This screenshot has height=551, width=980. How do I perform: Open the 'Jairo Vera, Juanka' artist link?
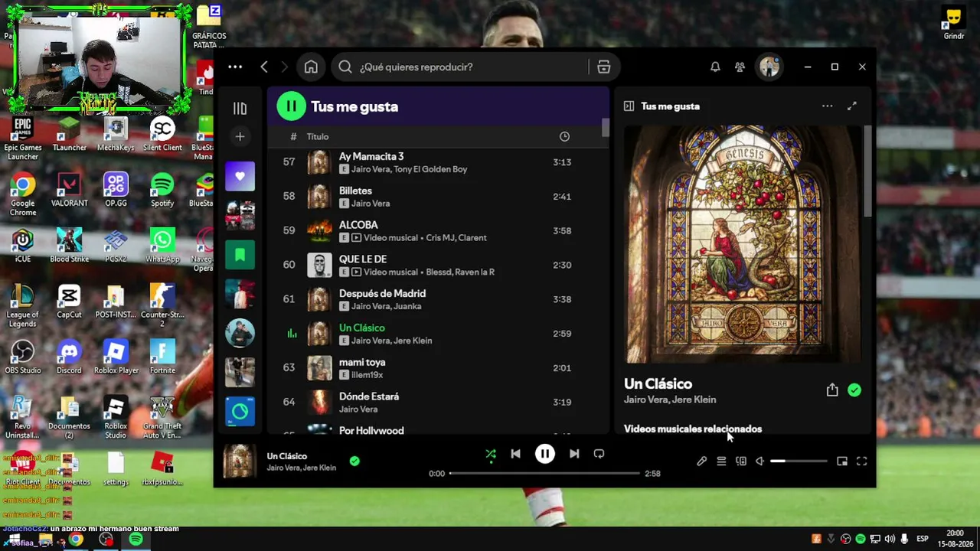386,307
